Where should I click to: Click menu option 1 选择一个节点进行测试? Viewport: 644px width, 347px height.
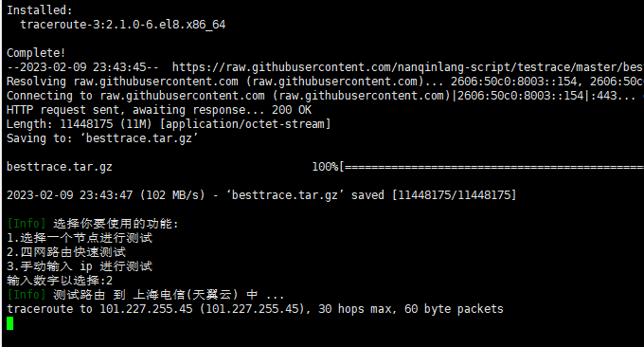(80, 238)
